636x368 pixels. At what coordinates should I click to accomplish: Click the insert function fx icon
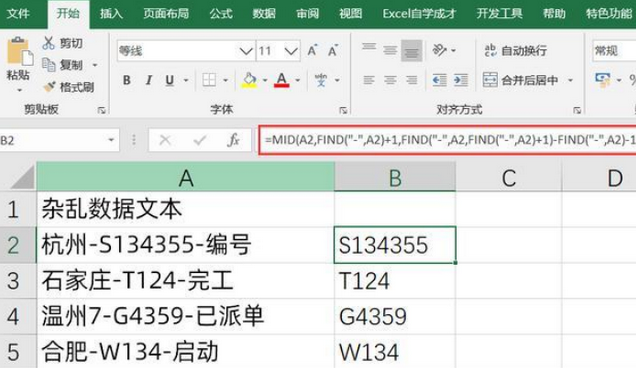click(x=233, y=140)
